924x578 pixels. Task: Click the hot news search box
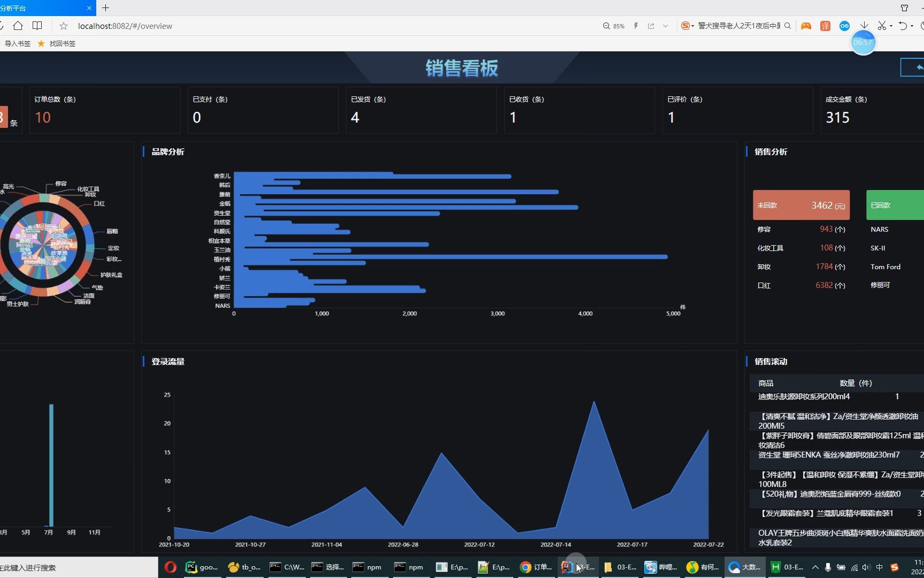pyautogui.click(x=739, y=26)
